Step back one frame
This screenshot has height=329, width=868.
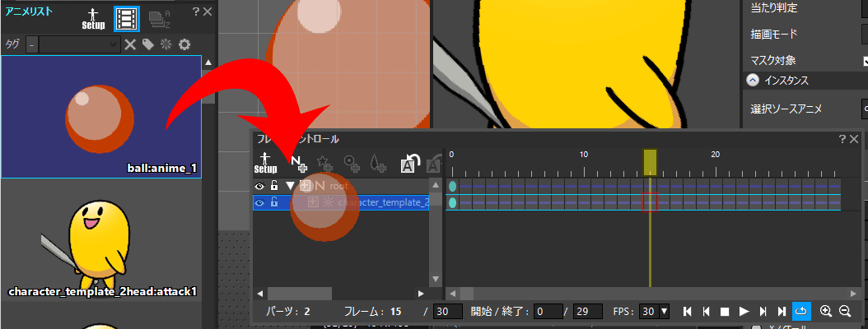tap(707, 311)
